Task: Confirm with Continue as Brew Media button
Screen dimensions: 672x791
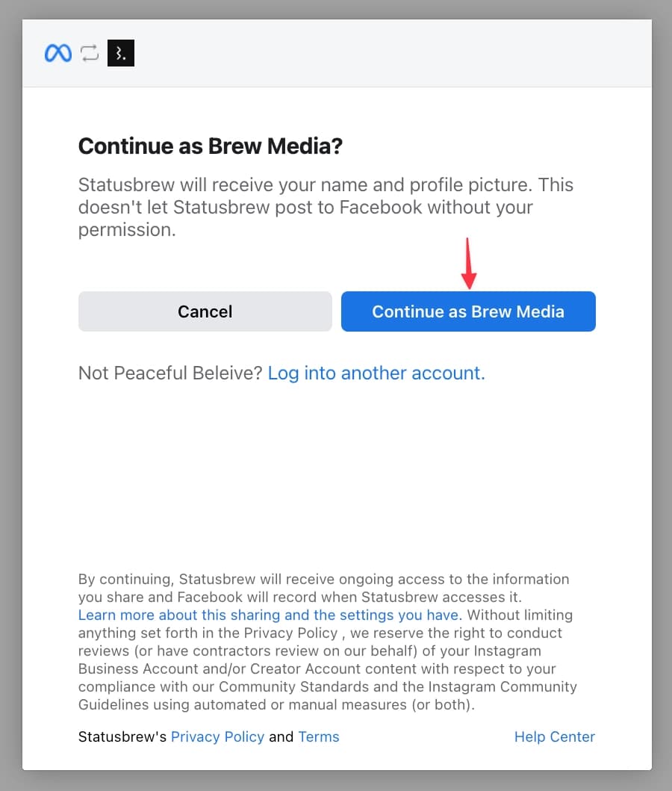Action: click(x=468, y=311)
